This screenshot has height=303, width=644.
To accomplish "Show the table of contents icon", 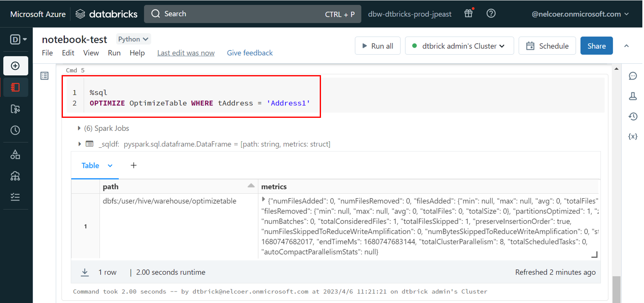I will click(44, 76).
